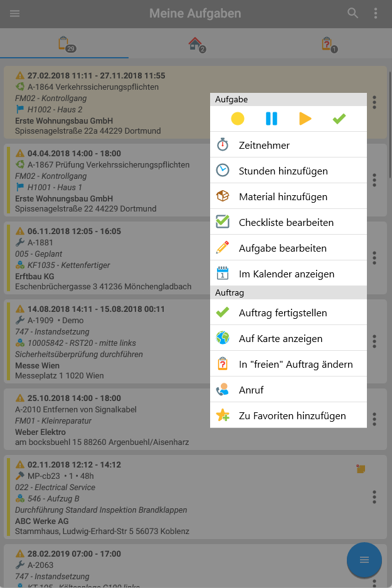The image size is (392, 588).
Task: Select Auf Karte anzeigen
Action: click(288, 339)
